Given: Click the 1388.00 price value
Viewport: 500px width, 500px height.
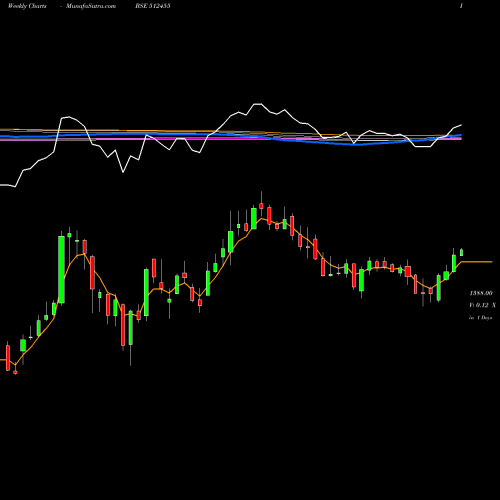Looking at the screenshot, I should click(481, 293).
